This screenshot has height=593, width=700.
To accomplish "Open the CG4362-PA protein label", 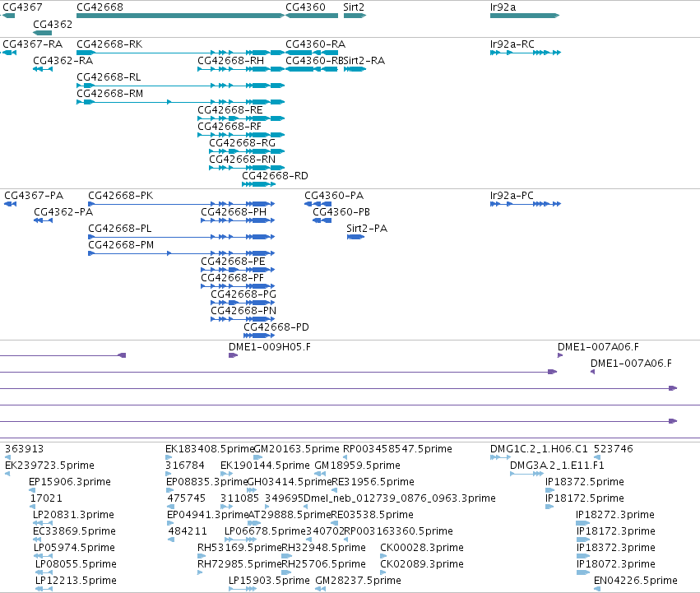I will click(63, 212).
